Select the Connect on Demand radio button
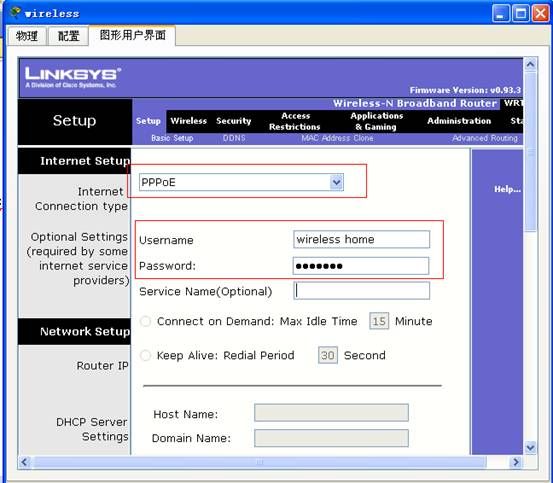Viewport: 553px width, 483px height. pyautogui.click(x=145, y=321)
